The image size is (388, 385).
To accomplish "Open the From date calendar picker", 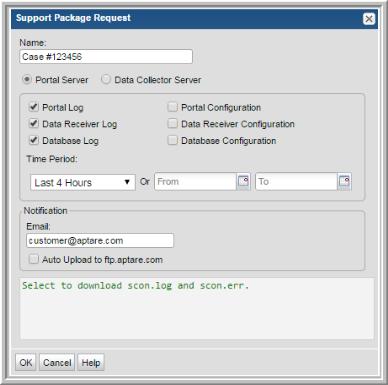I will point(243,182).
